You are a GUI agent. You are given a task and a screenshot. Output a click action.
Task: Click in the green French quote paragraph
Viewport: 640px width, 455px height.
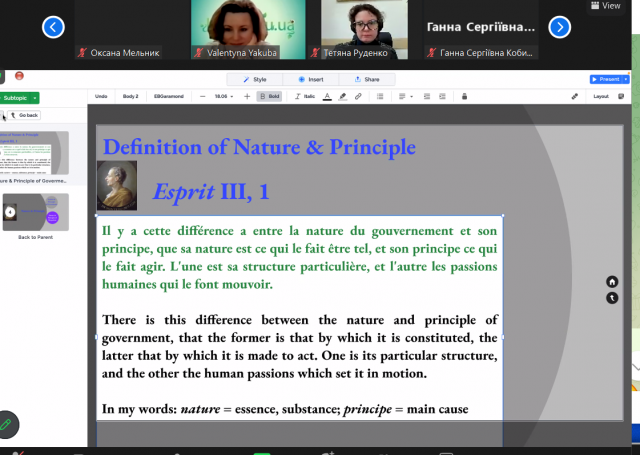(x=300, y=257)
